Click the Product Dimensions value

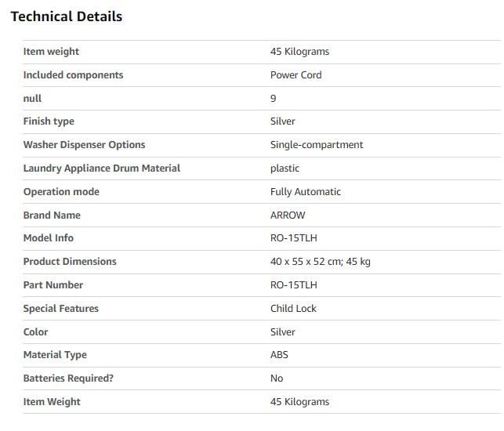point(320,262)
